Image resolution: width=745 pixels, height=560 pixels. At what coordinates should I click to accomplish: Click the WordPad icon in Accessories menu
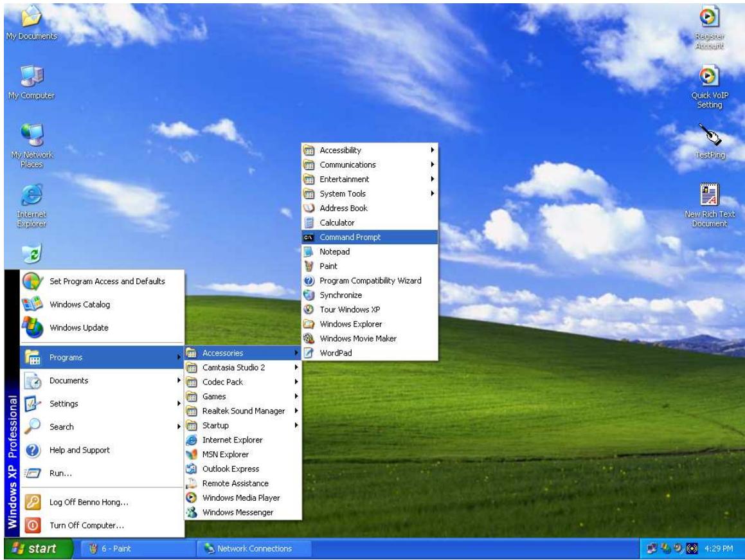(x=309, y=353)
